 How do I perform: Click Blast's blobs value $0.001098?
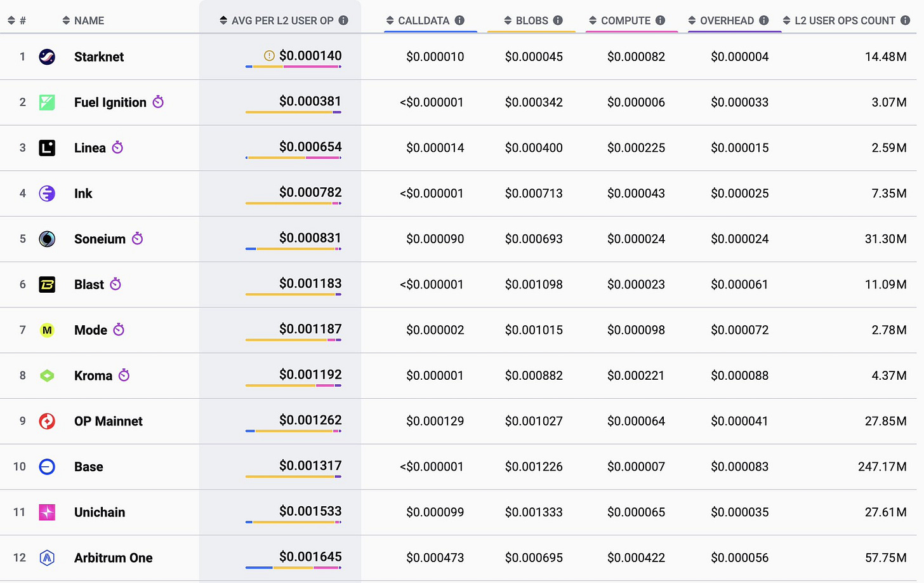point(534,285)
